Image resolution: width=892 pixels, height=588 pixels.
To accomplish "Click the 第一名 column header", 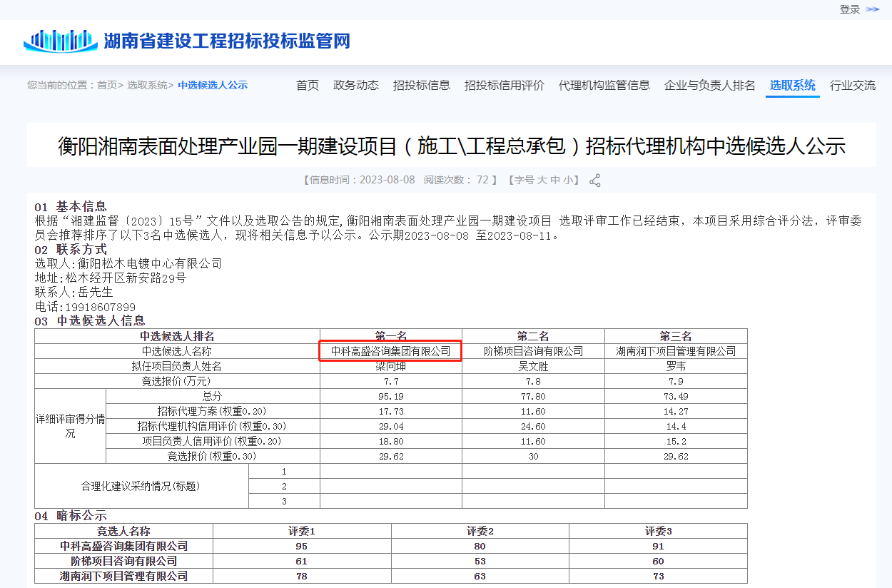I will [x=391, y=336].
